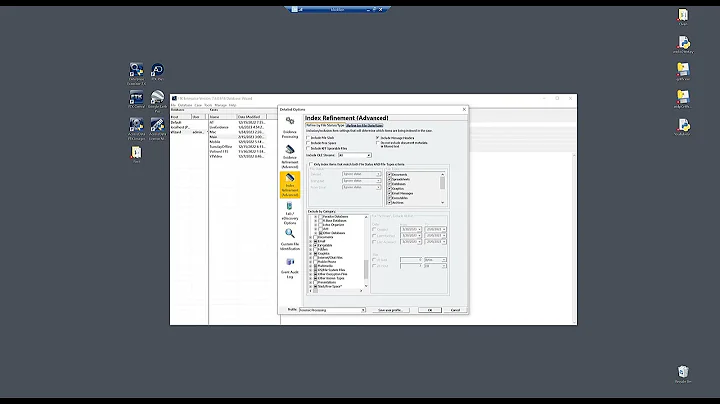The width and height of the screenshot is (720, 404).
Task: Expand the OS/File System Files node
Action: point(310,270)
